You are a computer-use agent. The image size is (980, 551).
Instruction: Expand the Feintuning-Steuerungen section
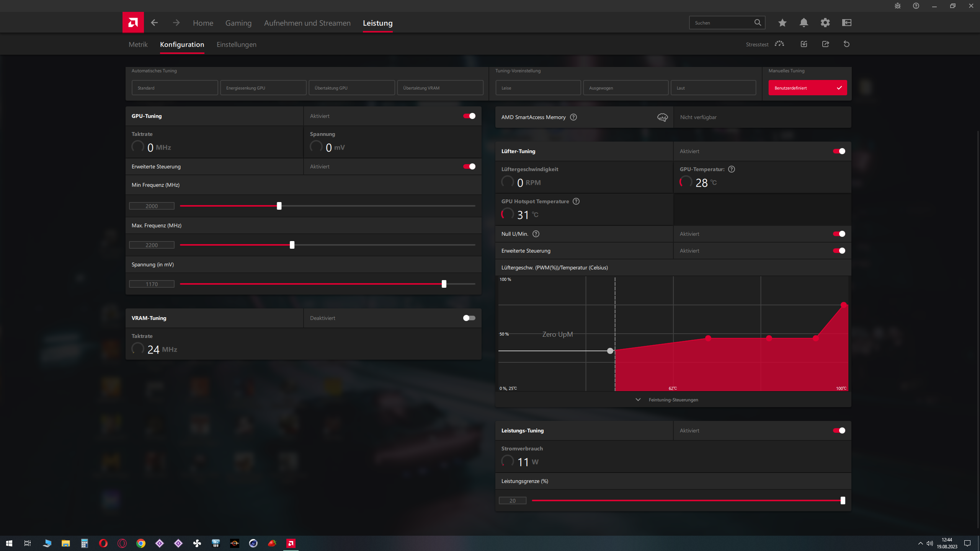[673, 400]
